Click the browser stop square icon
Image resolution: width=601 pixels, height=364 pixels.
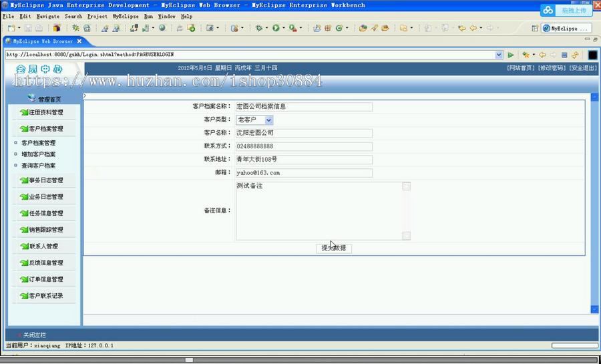click(564, 55)
